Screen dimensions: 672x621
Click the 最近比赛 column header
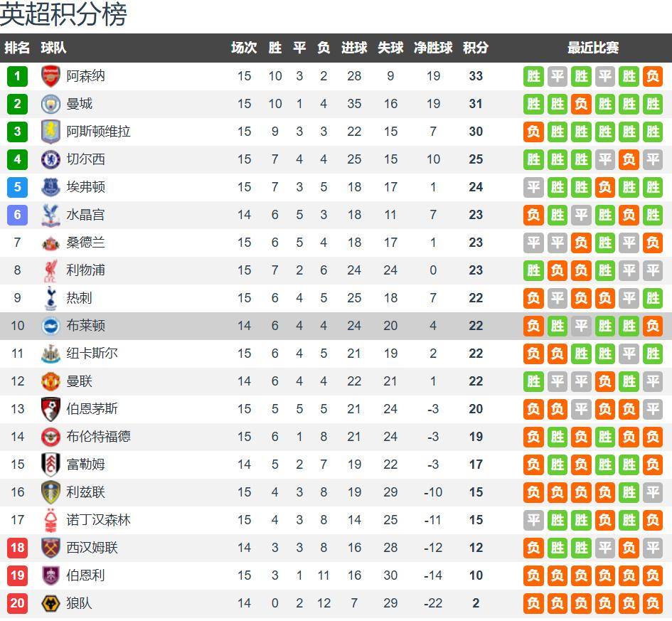tap(592, 48)
